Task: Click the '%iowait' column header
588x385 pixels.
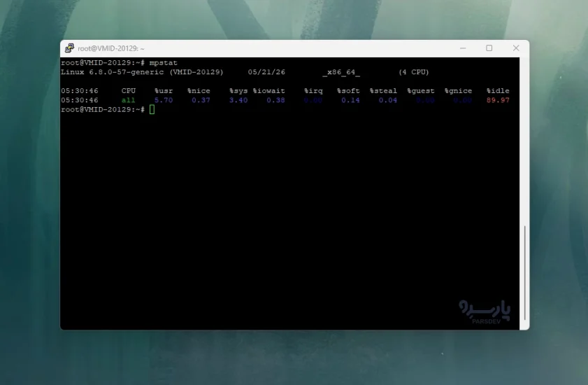Action: pos(269,91)
